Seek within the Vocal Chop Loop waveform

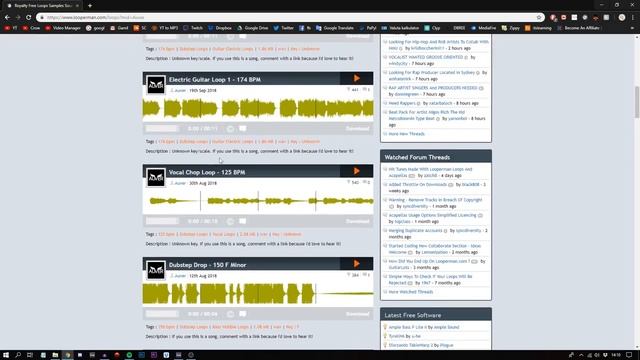(258, 201)
